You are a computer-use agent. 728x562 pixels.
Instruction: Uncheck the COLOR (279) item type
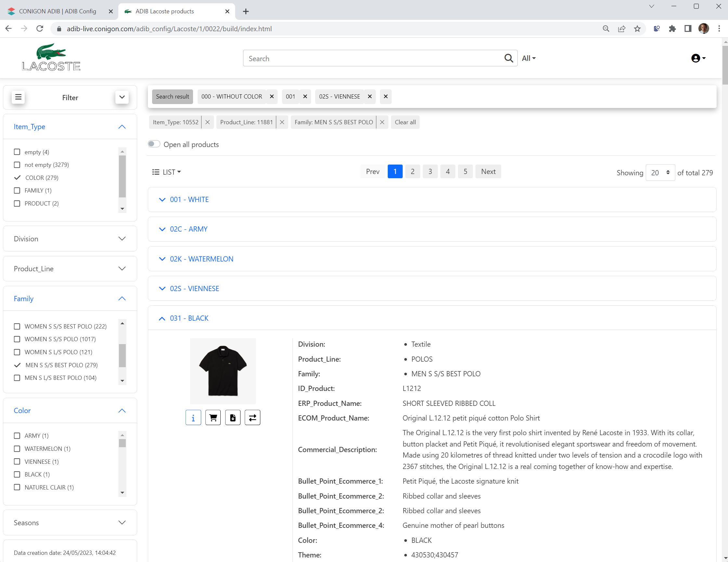pos(17,178)
